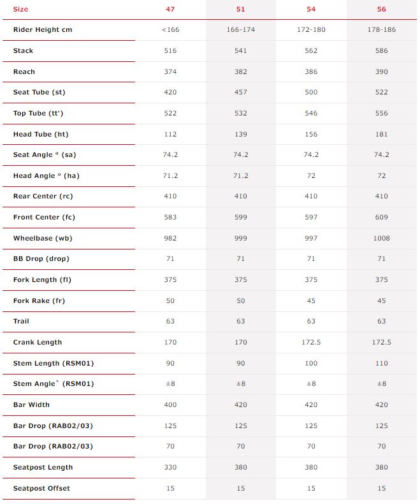The image size is (420, 504).
Task: Click the size 47 column header
Action: (x=170, y=10)
